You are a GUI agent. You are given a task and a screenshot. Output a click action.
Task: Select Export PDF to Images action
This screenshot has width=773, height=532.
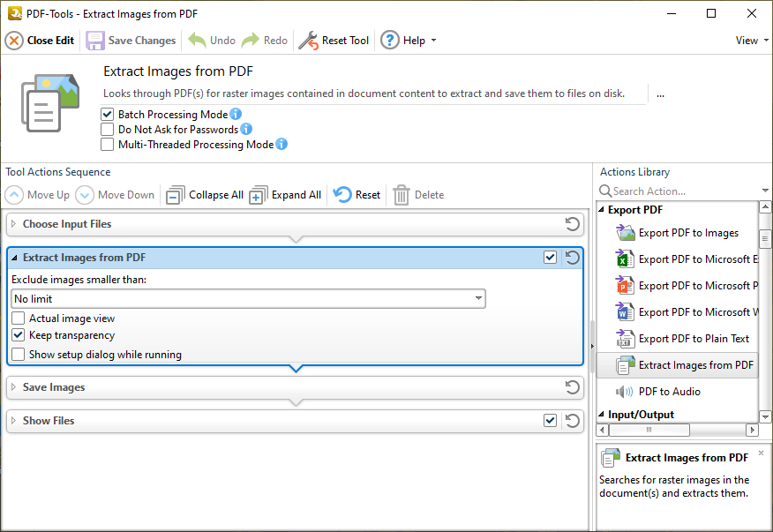click(x=688, y=233)
